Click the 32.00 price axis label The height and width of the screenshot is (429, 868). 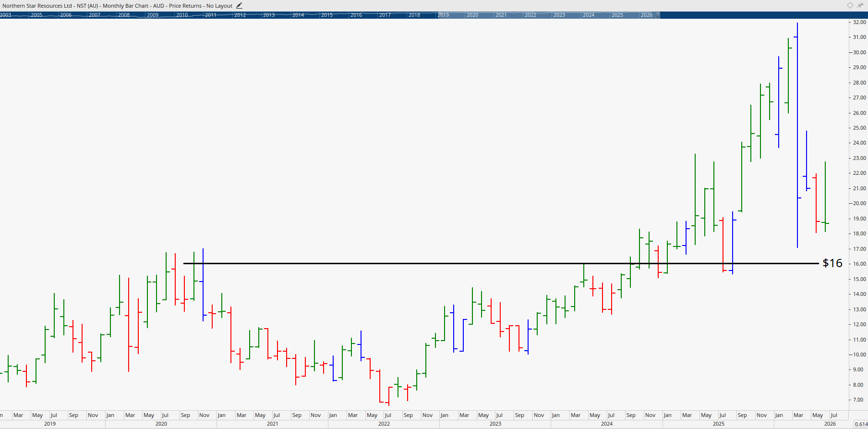tap(859, 22)
